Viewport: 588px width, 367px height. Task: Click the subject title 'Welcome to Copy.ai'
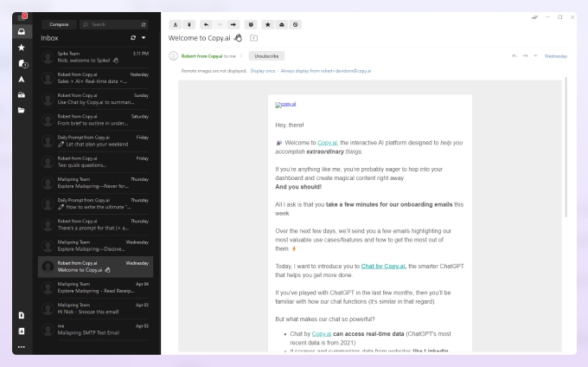200,38
